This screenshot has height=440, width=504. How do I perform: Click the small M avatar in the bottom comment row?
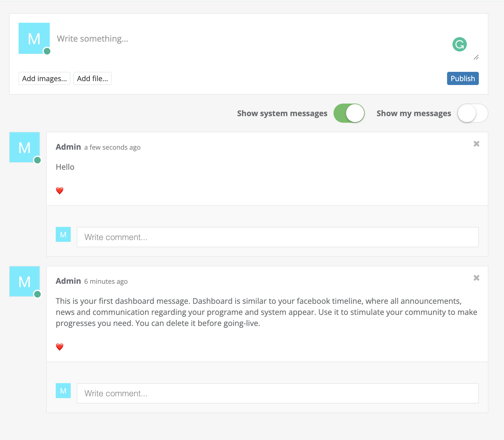tap(63, 391)
